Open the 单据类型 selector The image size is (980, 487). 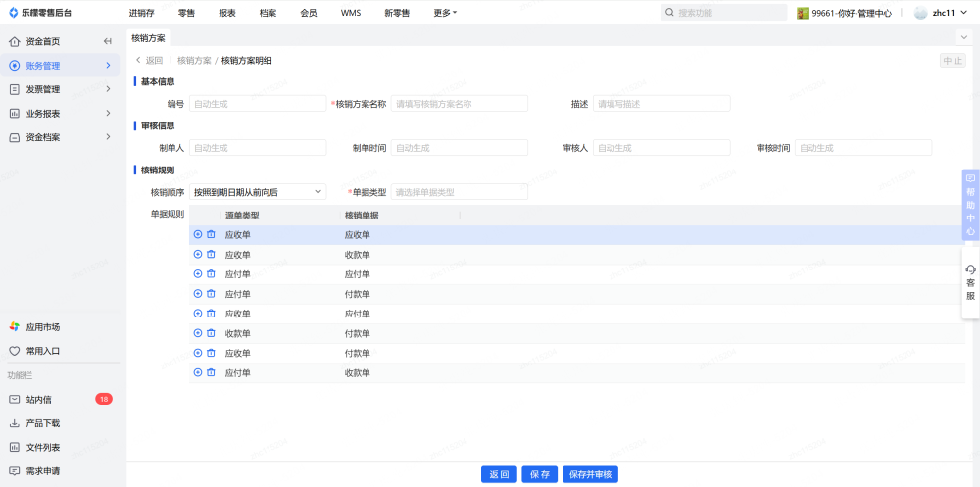click(x=459, y=192)
